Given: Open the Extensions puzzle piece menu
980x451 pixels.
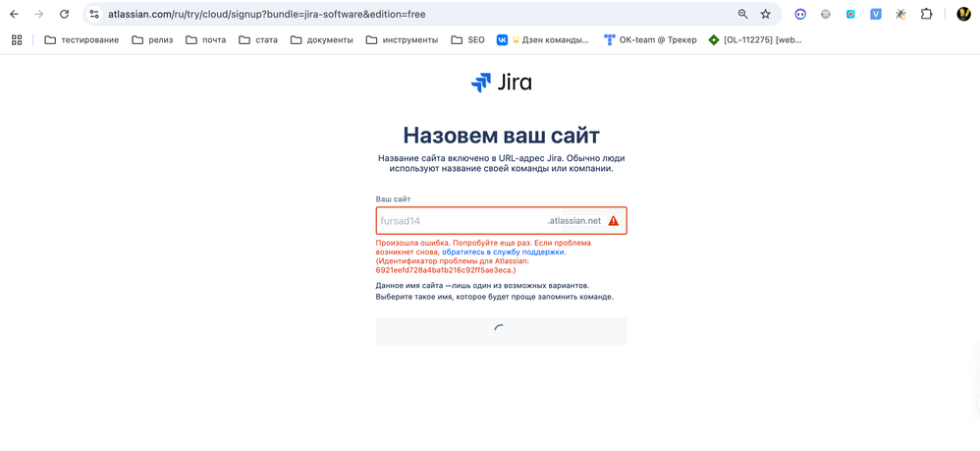Looking at the screenshot, I should 926,14.
